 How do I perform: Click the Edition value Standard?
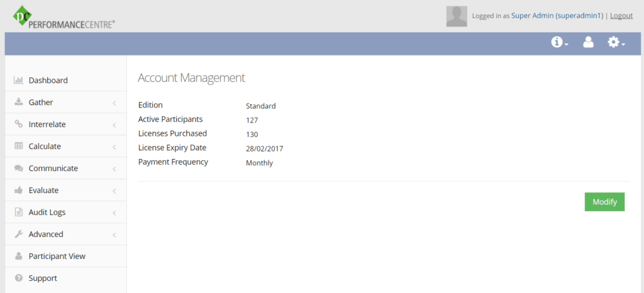(x=261, y=106)
